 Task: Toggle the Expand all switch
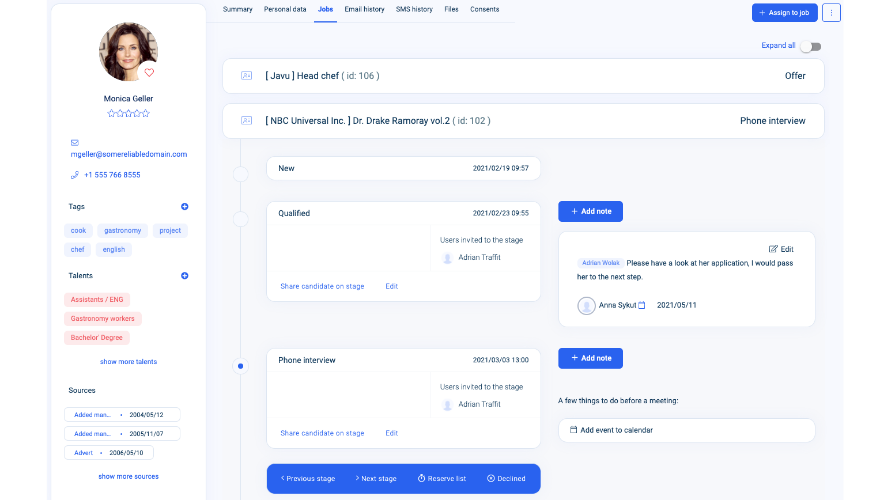point(811,47)
